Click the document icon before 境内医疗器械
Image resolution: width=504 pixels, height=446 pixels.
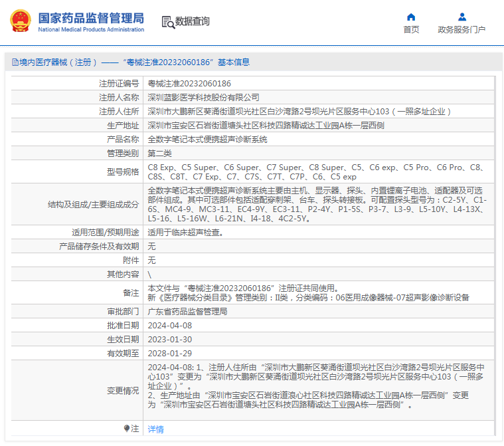tap(15, 62)
